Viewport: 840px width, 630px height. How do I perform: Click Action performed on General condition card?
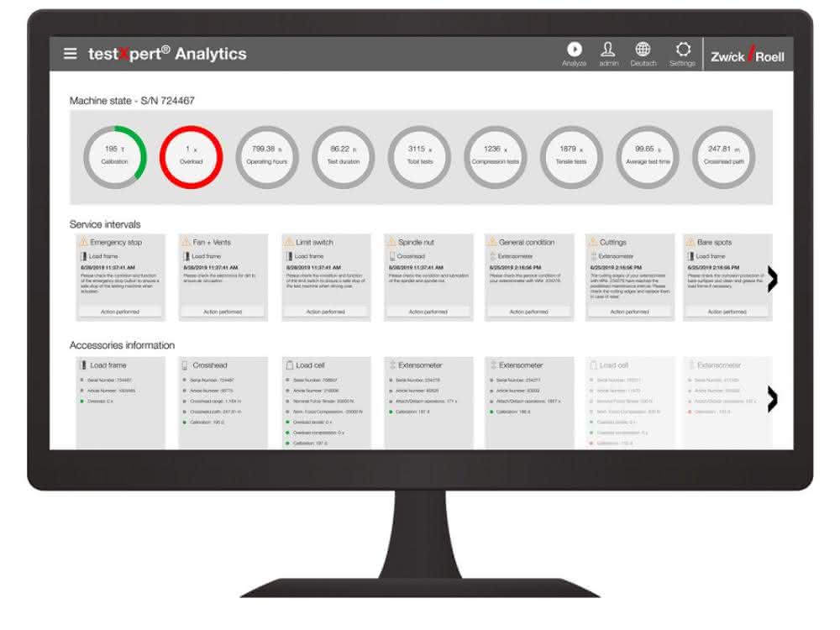pyautogui.click(x=528, y=312)
